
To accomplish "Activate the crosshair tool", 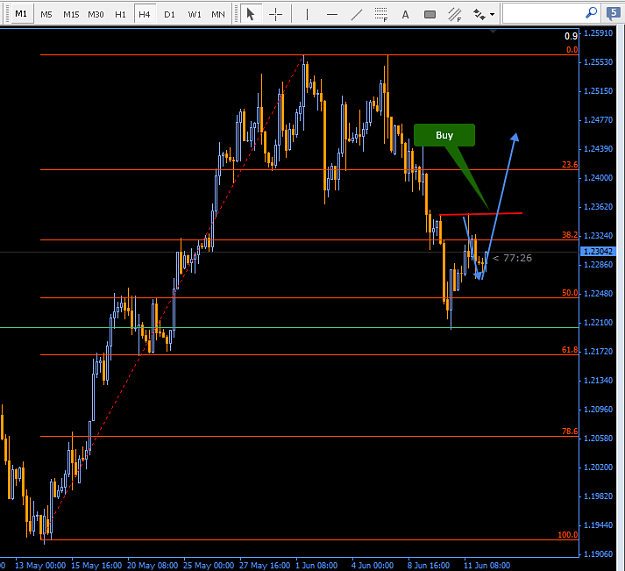I will [x=275, y=15].
